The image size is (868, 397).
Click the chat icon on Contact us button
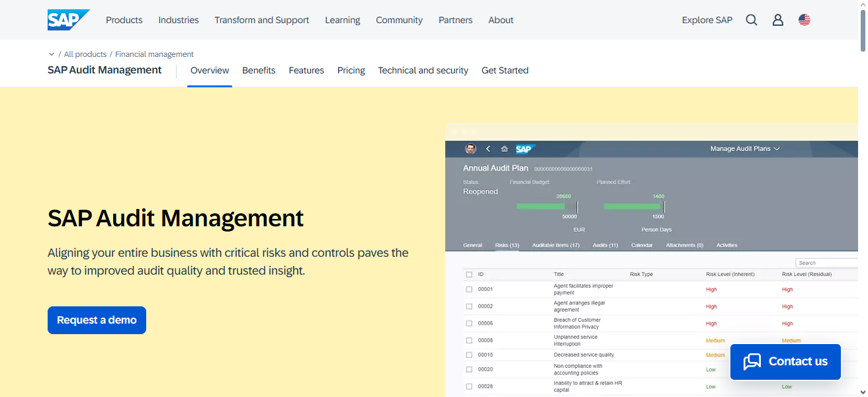point(752,361)
